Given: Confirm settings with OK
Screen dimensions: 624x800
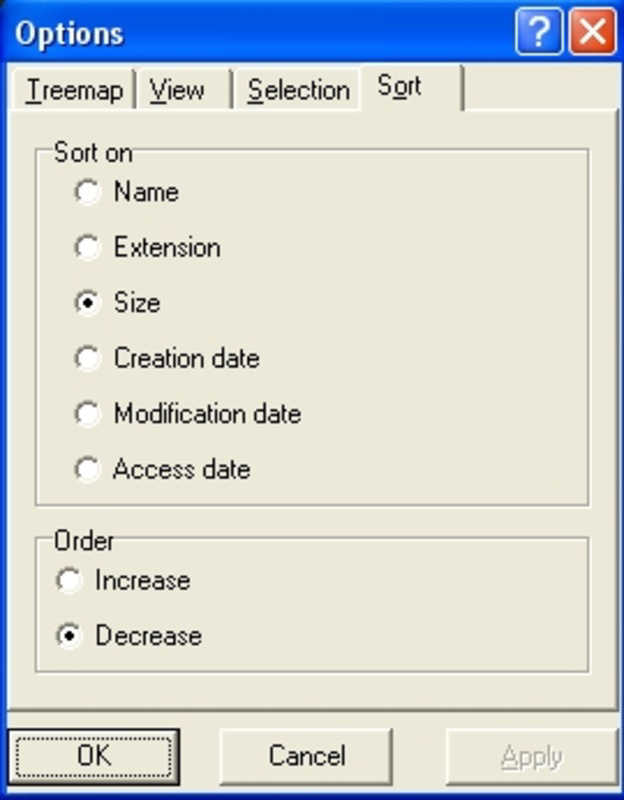Looking at the screenshot, I should pyautogui.click(x=94, y=756).
